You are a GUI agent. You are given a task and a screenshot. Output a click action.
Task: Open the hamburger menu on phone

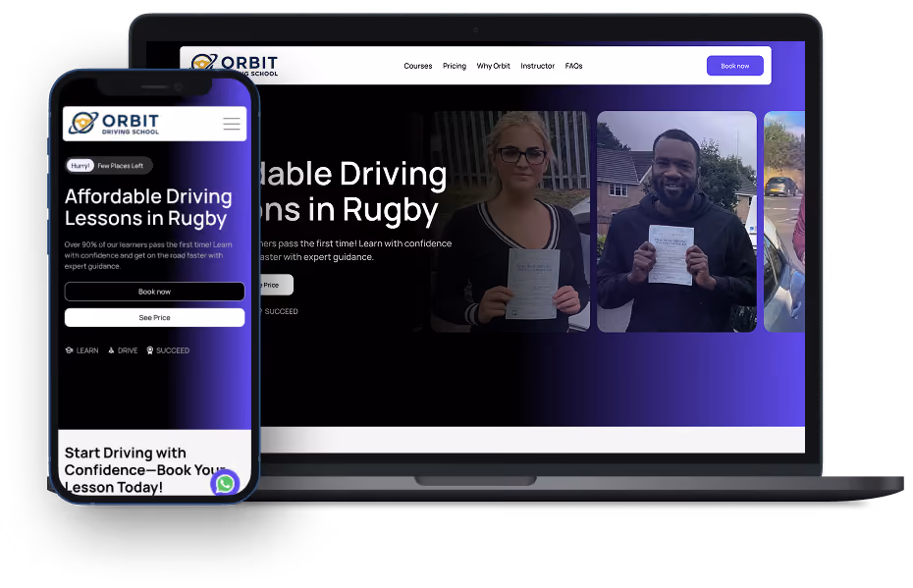click(x=231, y=124)
